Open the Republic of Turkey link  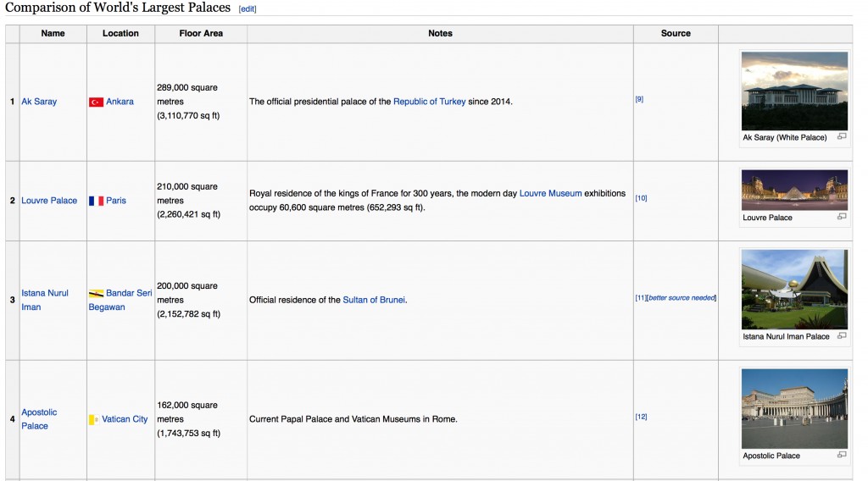point(429,102)
